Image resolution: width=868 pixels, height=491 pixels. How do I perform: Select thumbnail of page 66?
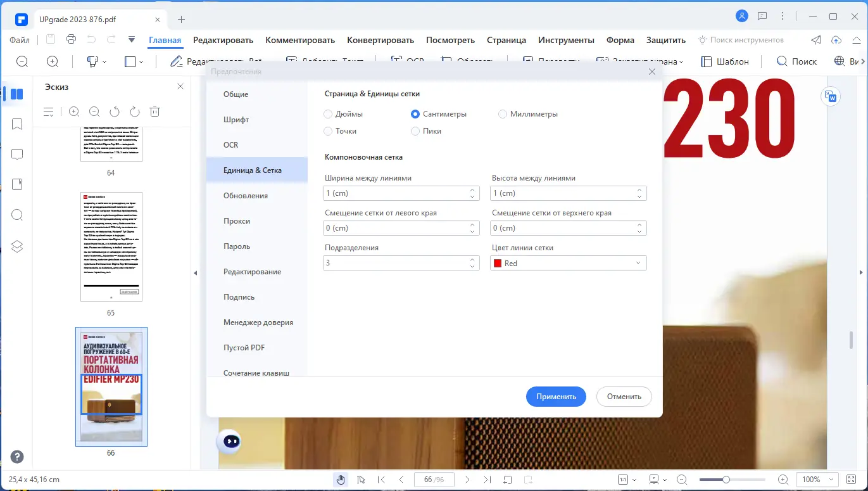coord(111,385)
